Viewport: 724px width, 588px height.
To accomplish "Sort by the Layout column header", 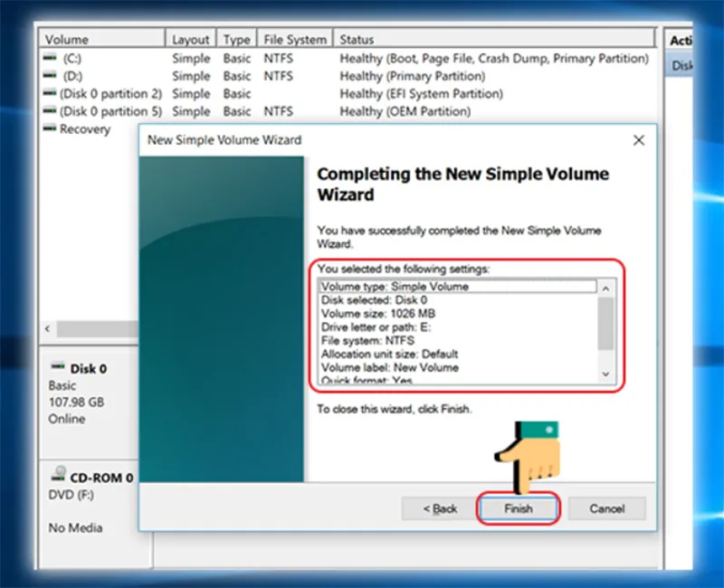I will [x=190, y=39].
